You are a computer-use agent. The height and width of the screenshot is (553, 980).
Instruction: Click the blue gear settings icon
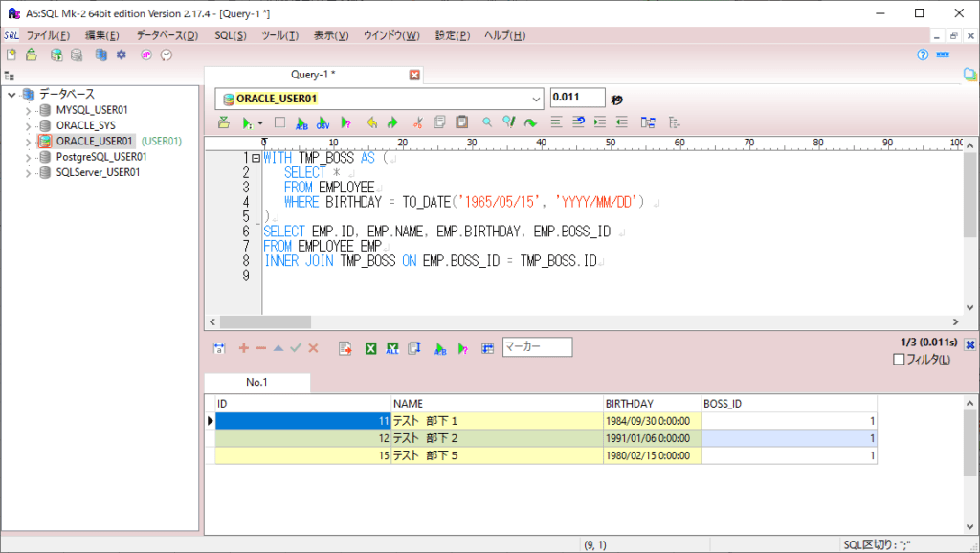click(x=122, y=55)
